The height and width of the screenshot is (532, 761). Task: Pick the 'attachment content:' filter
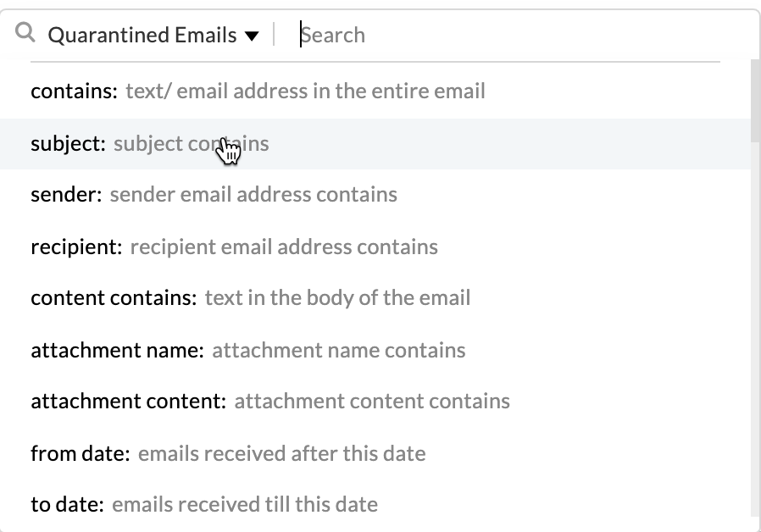[128, 401]
